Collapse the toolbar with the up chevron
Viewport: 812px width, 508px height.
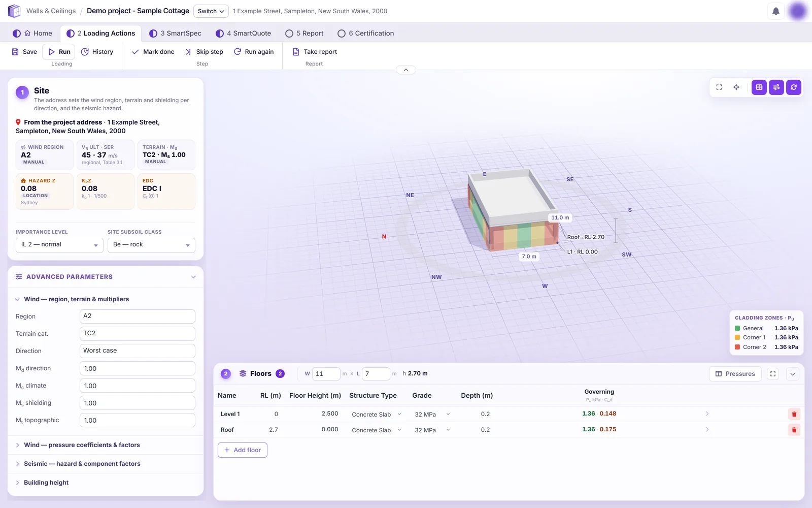406,70
